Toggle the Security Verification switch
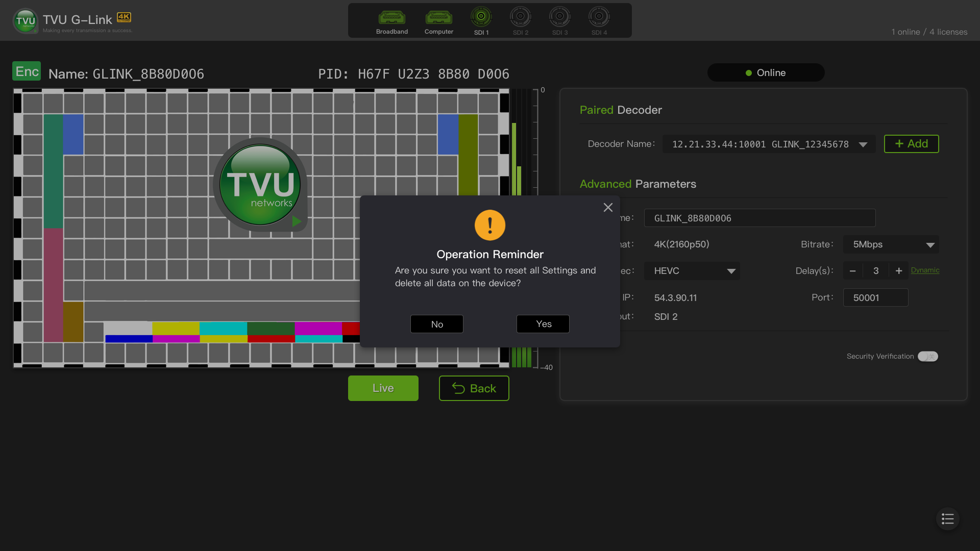Screen dimensions: 980x551 coord(927,357)
